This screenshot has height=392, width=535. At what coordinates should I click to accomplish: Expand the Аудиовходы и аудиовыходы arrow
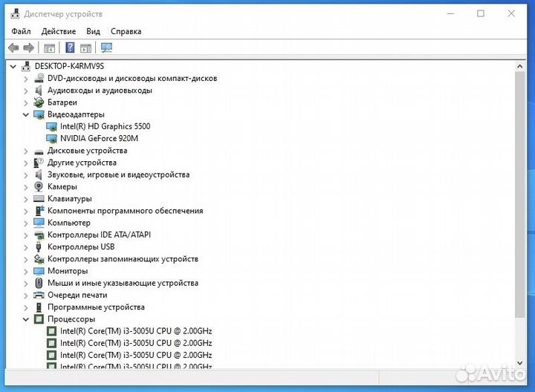point(26,91)
